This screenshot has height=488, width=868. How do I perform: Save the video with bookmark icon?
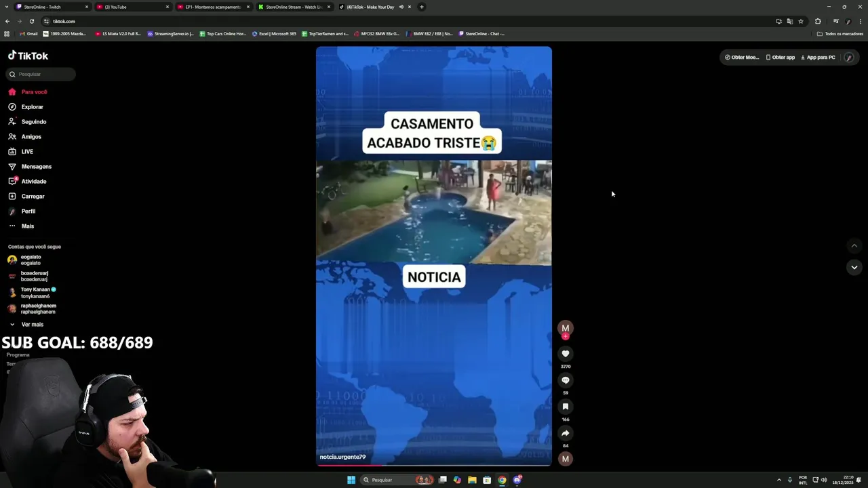point(565,406)
